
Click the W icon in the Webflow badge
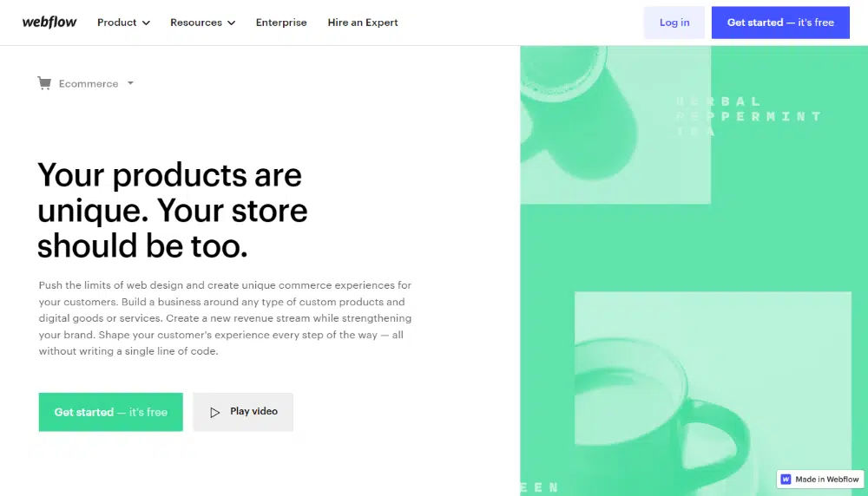(x=786, y=479)
